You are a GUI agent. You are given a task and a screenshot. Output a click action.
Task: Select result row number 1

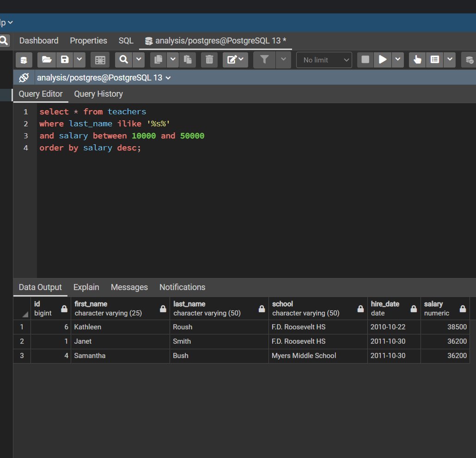(22, 327)
